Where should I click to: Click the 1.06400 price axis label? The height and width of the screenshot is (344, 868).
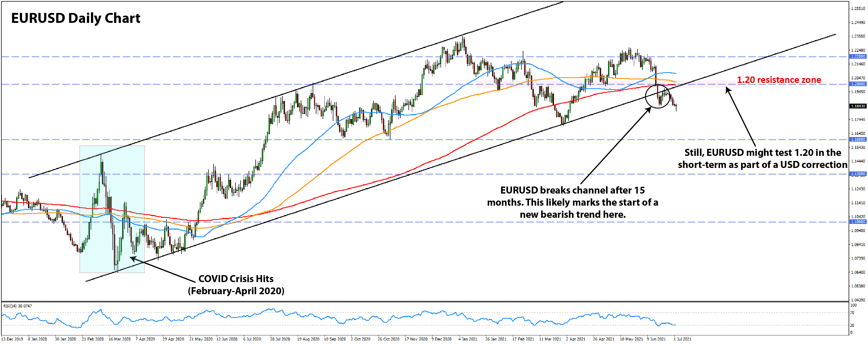pyautogui.click(x=858, y=272)
